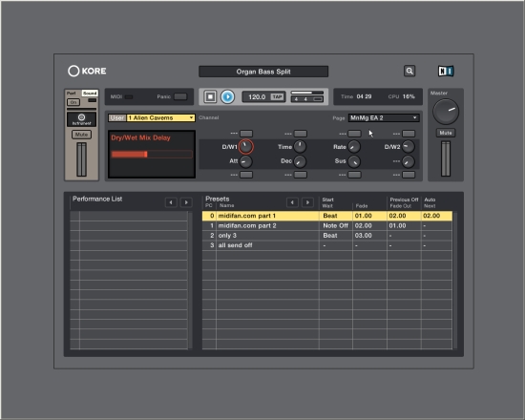This screenshot has height=420, width=525.
Task: Click the Dry/Wet Mix Delay red value bar
Action: [x=152, y=154]
